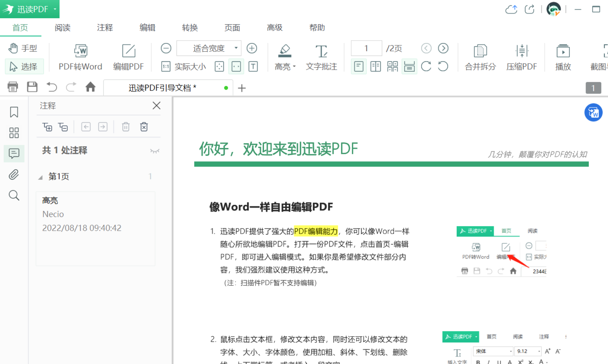Open the 阅读 ribbon tab
The height and width of the screenshot is (364, 608).
click(x=63, y=28)
